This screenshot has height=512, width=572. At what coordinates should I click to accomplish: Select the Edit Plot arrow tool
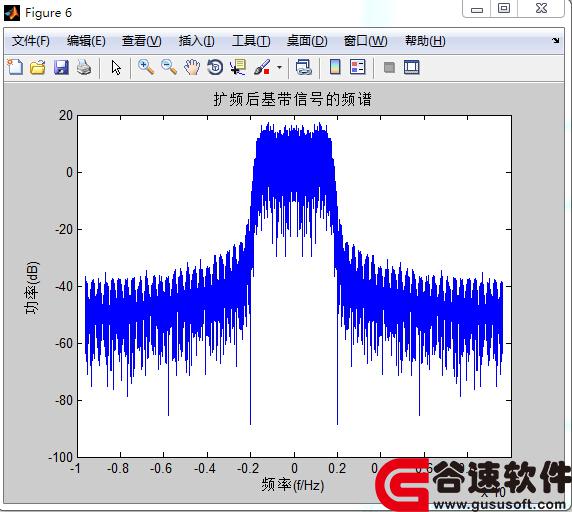[x=116, y=68]
